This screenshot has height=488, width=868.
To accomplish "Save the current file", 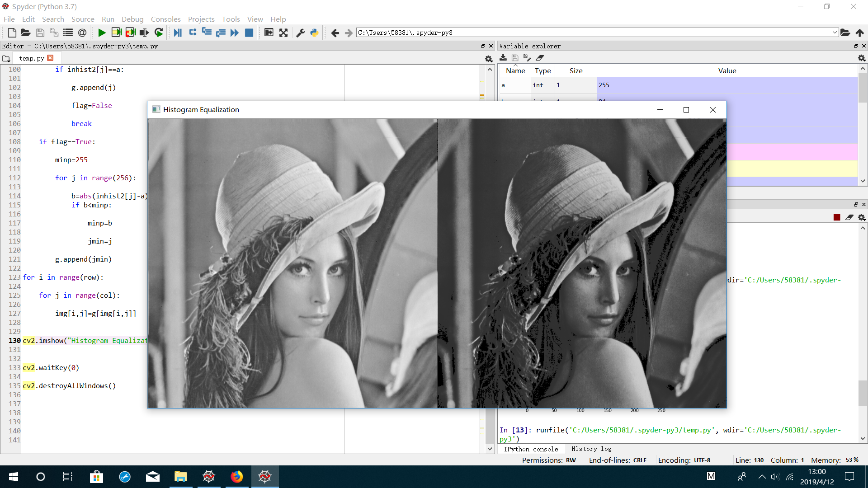I will tap(40, 33).
